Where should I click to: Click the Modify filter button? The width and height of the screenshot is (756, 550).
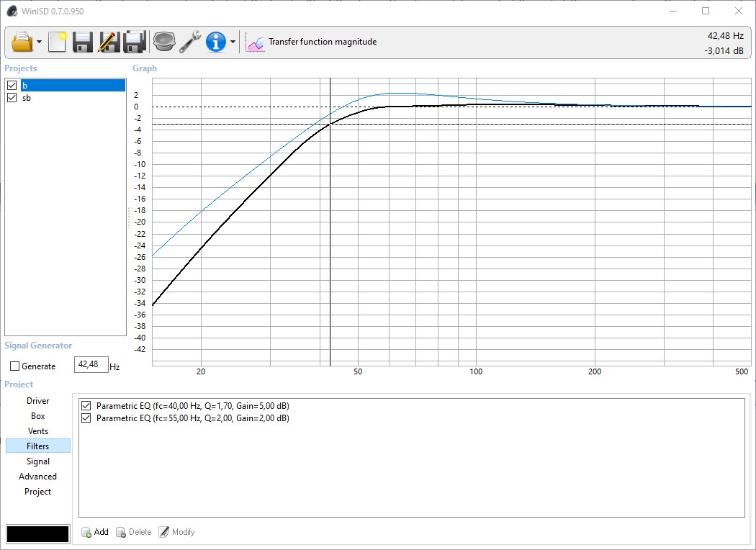pos(177,532)
